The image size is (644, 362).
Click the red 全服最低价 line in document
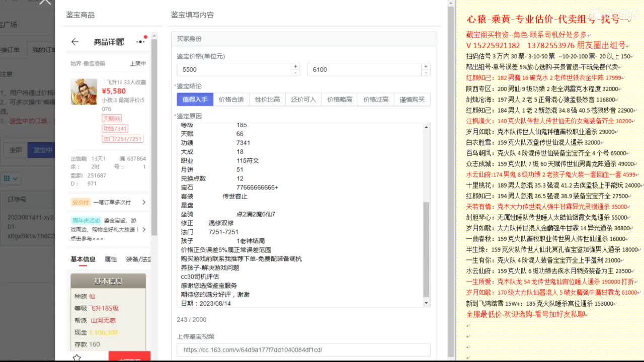[x=526, y=314]
